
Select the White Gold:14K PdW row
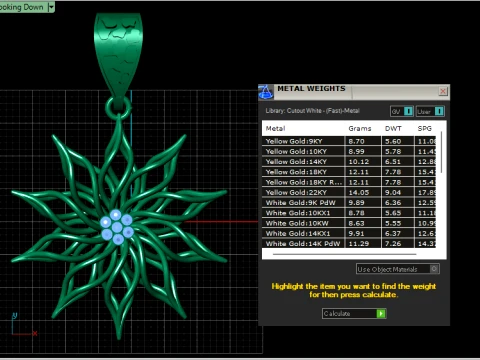349,244
